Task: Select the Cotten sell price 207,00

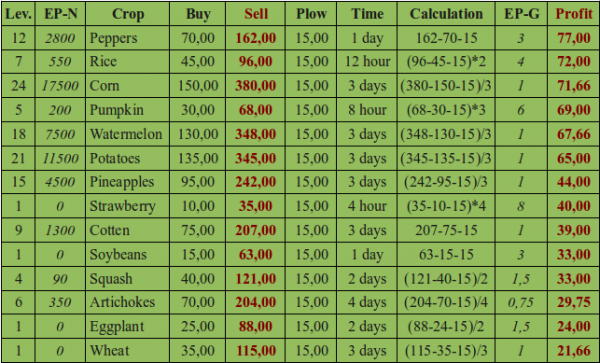Action: point(256,230)
